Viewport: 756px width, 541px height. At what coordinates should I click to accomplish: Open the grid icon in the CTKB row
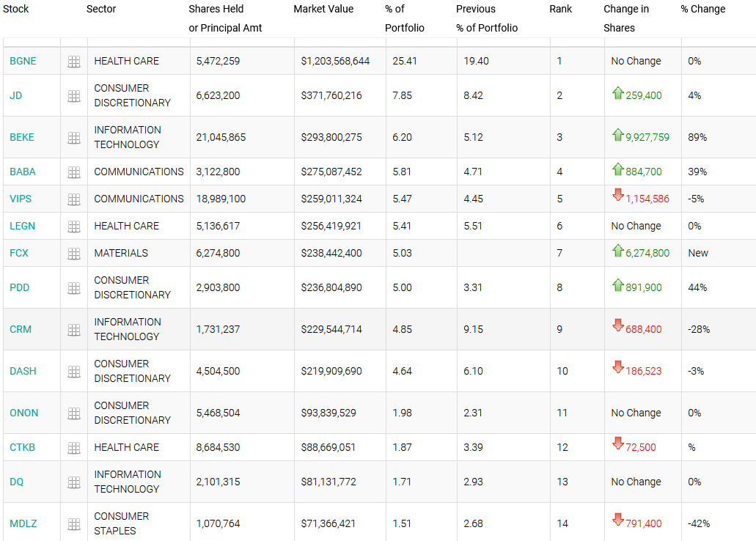point(74,447)
